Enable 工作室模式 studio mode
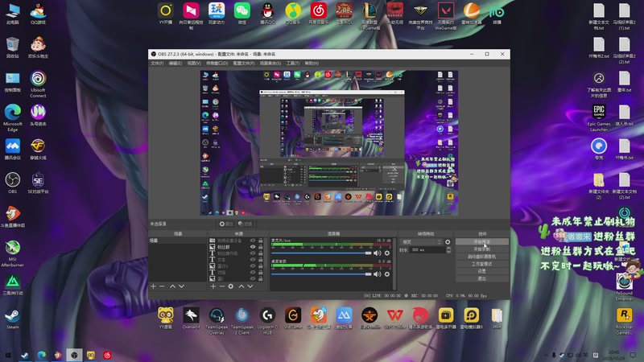 pyautogui.click(x=481, y=264)
